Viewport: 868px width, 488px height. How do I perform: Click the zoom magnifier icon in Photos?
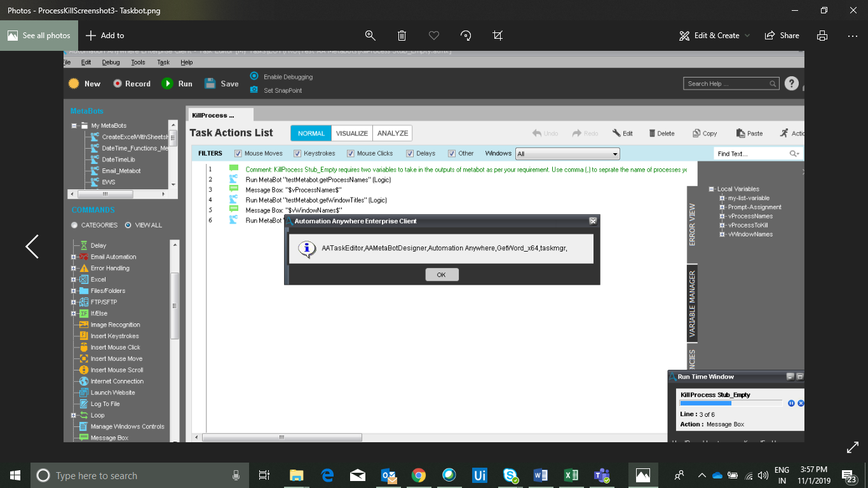click(x=370, y=36)
